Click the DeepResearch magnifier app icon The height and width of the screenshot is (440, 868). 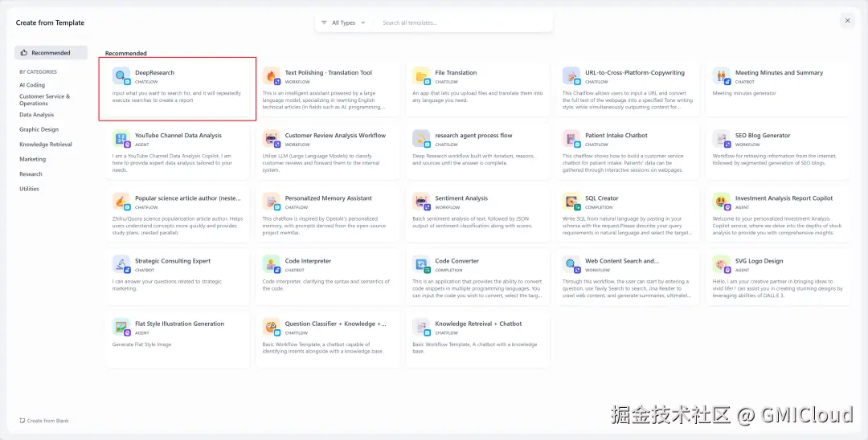pos(121,75)
